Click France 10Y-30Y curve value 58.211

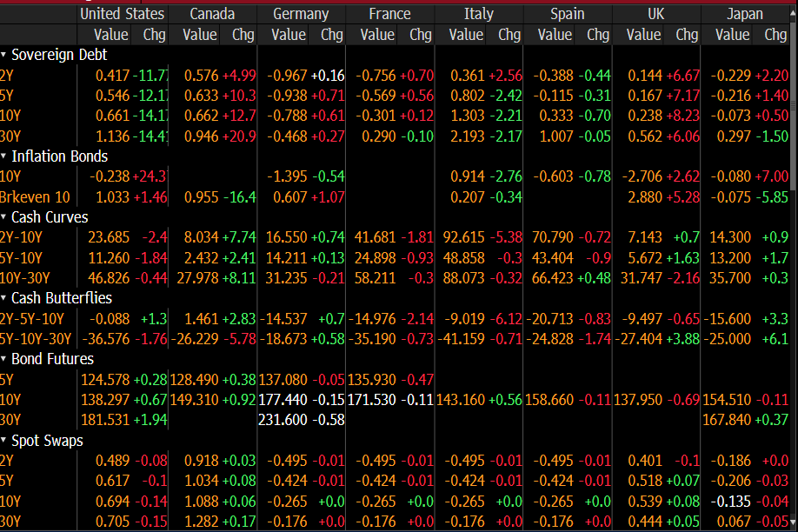[375, 278]
